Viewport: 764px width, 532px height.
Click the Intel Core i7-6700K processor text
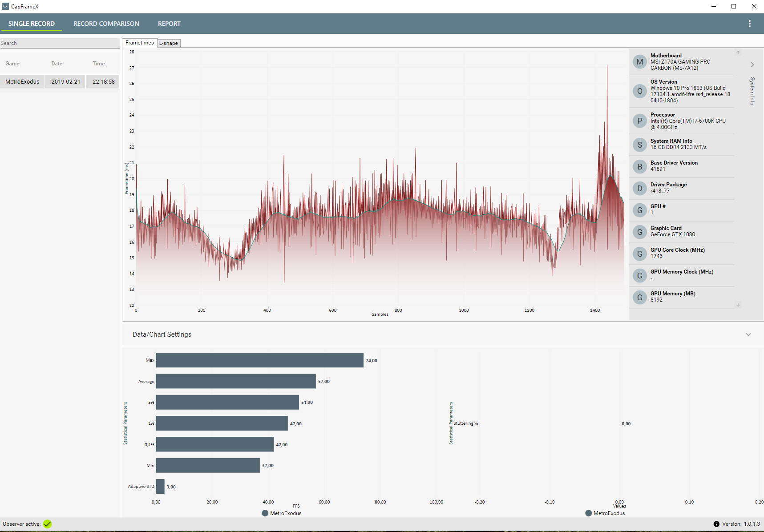pos(688,124)
